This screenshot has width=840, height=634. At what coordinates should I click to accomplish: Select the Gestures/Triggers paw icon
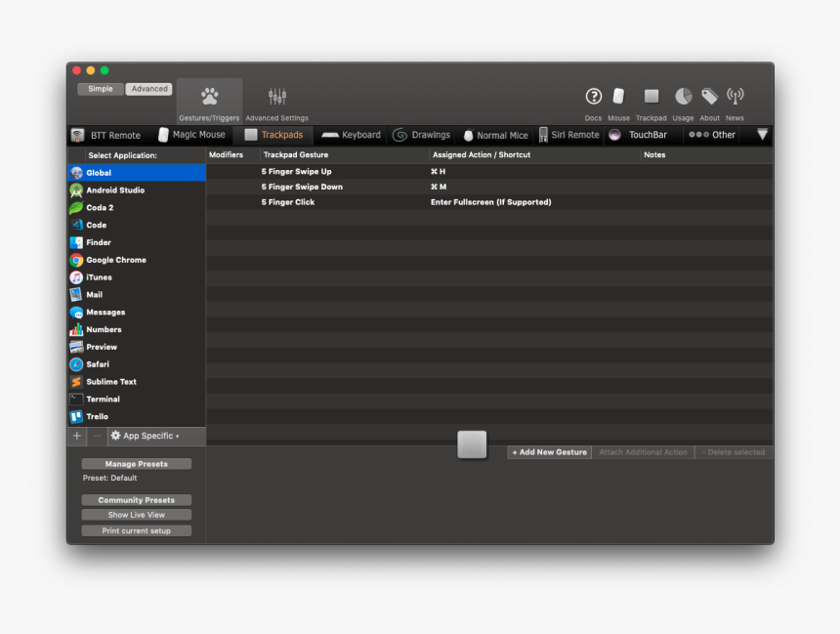(x=208, y=93)
